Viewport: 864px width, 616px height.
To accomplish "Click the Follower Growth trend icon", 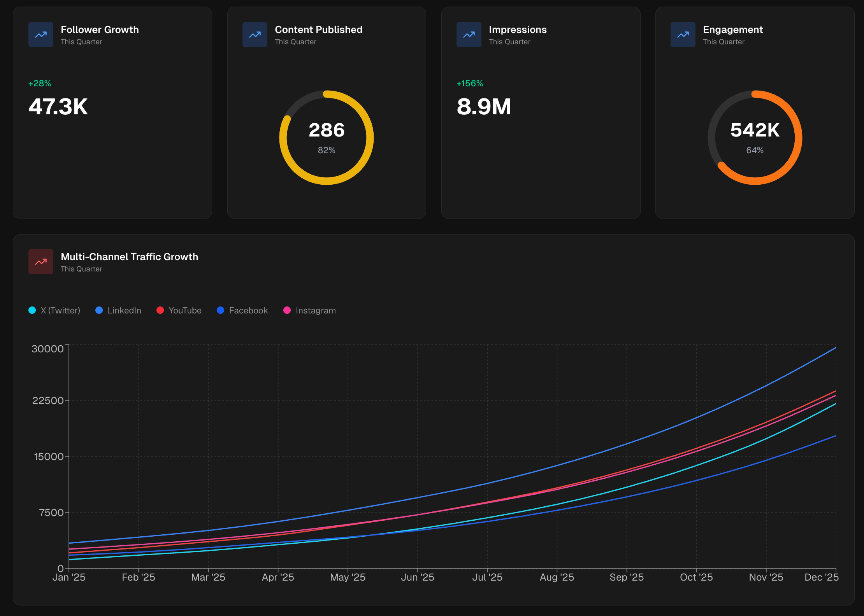I will pos(40,35).
